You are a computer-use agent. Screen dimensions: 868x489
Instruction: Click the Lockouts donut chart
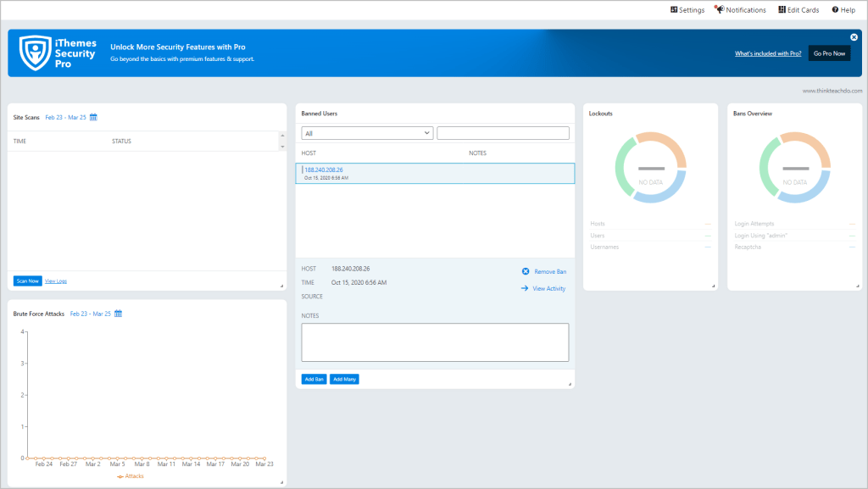(650, 167)
